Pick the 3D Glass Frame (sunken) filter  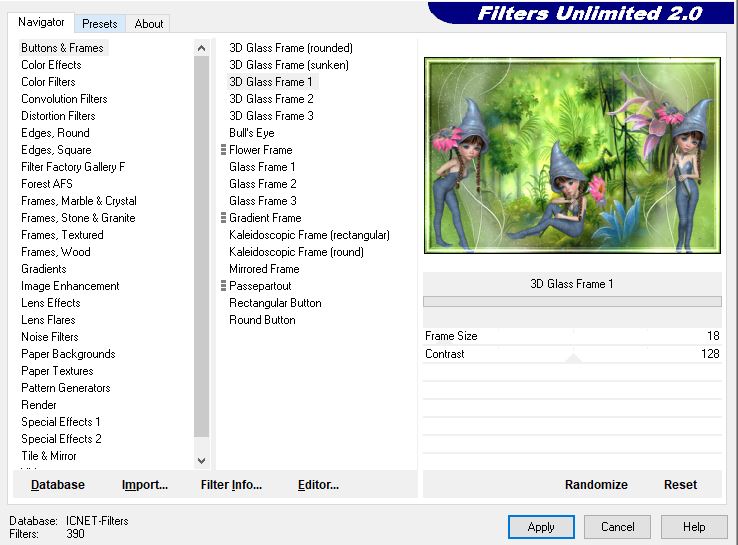[x=289, y=64]
